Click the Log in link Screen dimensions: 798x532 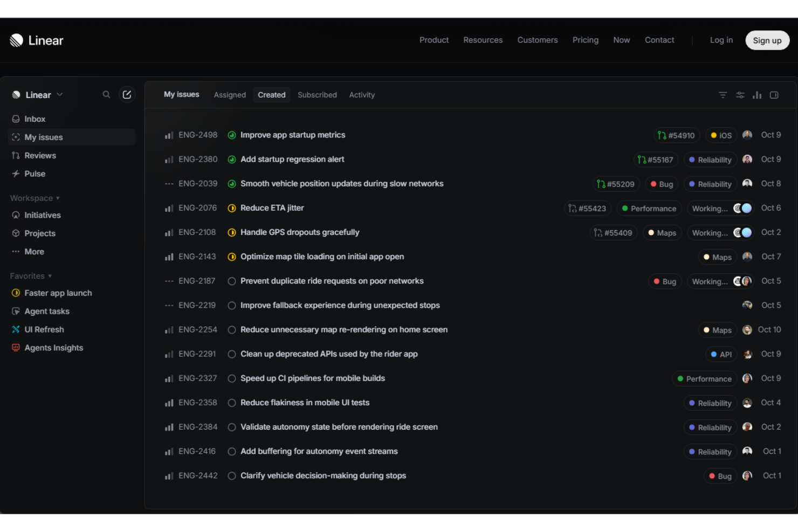pos(721,40)
